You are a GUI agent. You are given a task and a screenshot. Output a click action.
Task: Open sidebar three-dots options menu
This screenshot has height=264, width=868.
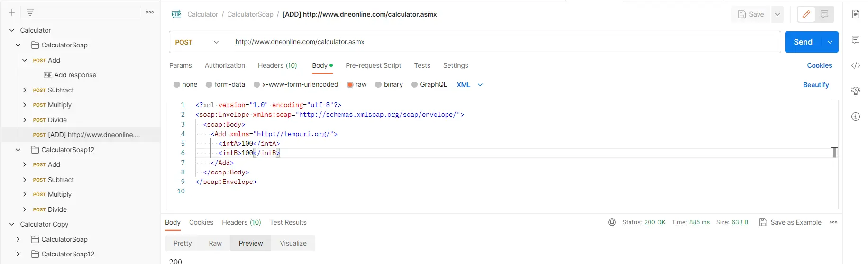pos(150,12)
